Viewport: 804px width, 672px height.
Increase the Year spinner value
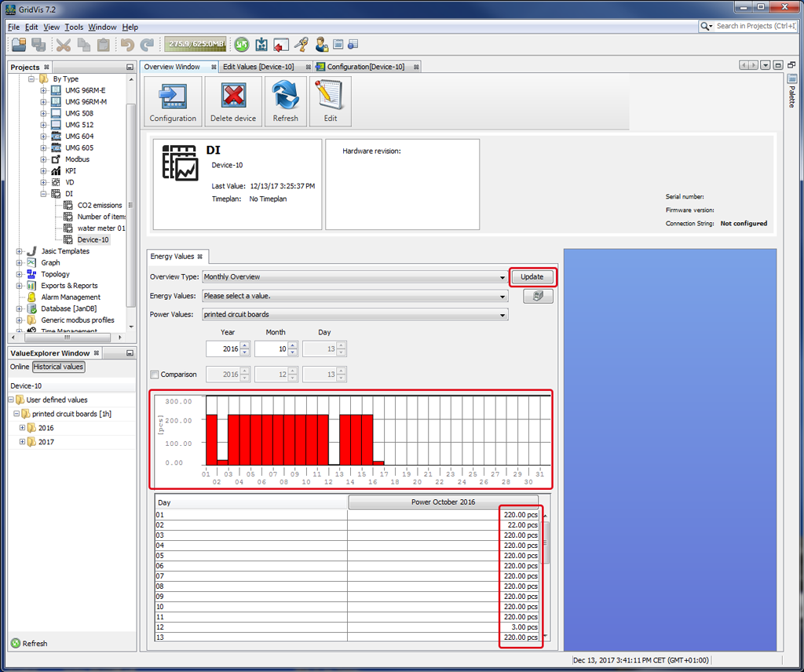245,345
